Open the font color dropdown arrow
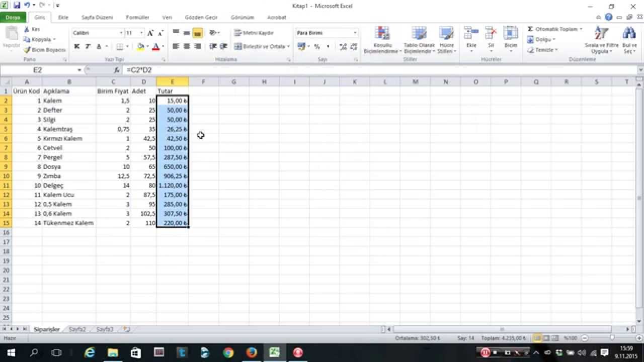 pyautogui.click(x=163, y=46)
